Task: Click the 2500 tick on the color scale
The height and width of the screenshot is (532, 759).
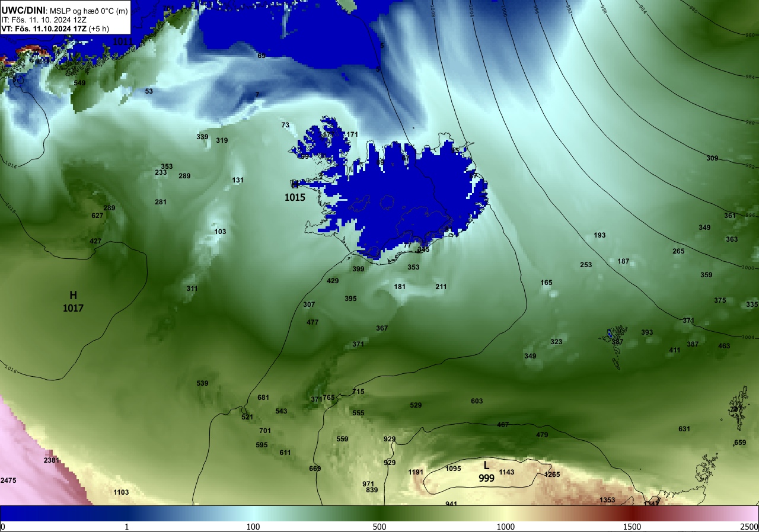Action: [x=750, y=527]
